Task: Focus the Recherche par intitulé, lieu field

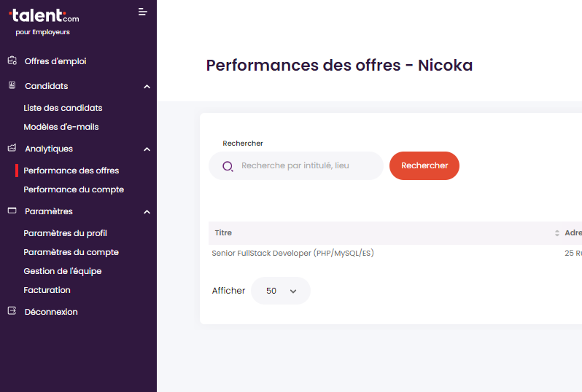Action: (296, 166)
